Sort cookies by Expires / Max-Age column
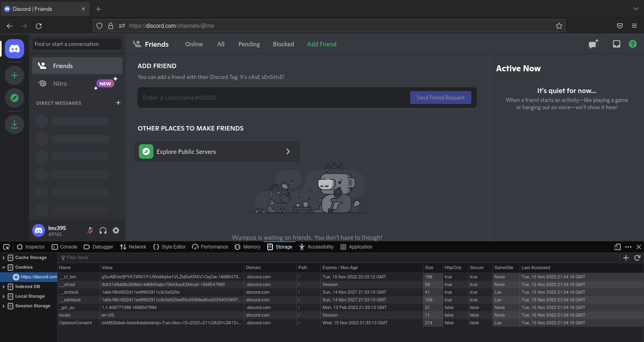This screenshot has height=342, width=644. (371, 267)
